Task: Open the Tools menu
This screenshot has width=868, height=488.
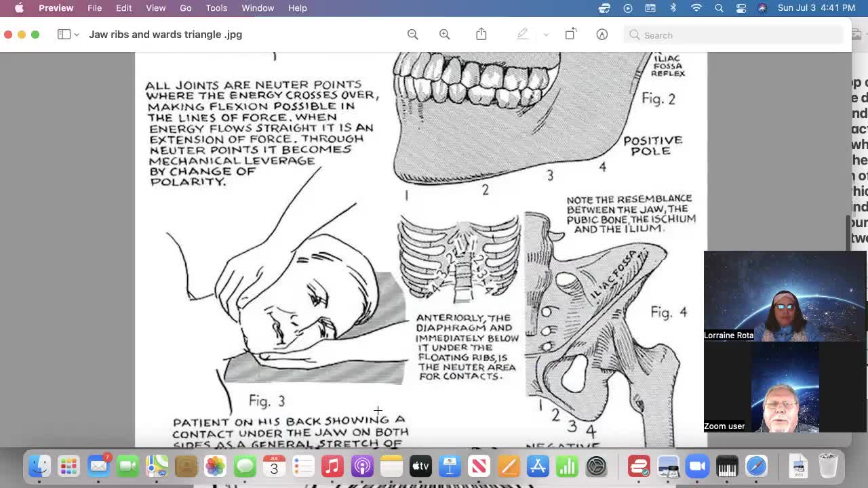Action: point(216,8)
